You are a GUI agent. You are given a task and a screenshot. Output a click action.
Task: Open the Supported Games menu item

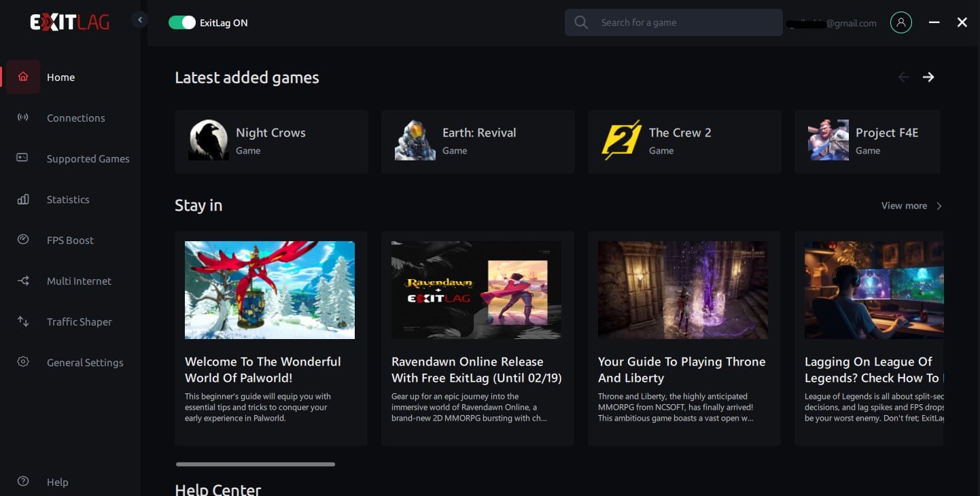(88, 158)
